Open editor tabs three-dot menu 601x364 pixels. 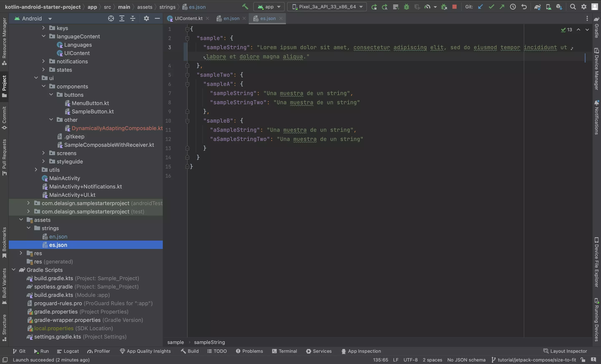point(587,19)
